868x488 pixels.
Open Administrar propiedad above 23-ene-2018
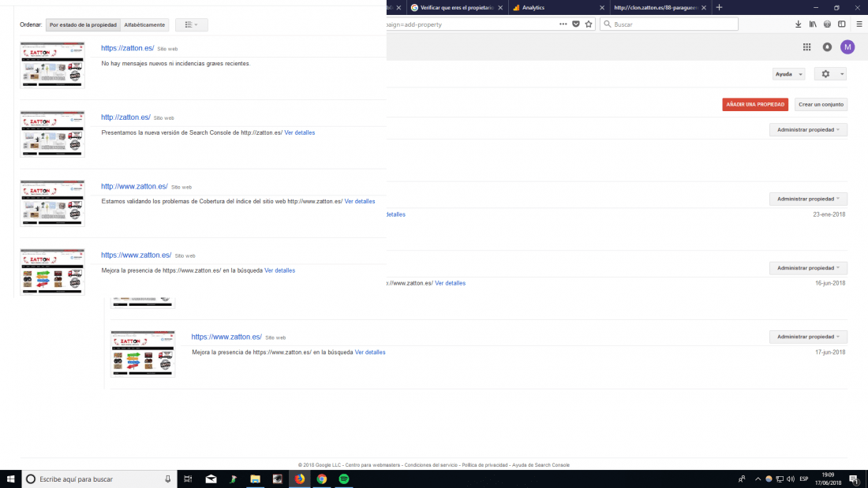808,199
